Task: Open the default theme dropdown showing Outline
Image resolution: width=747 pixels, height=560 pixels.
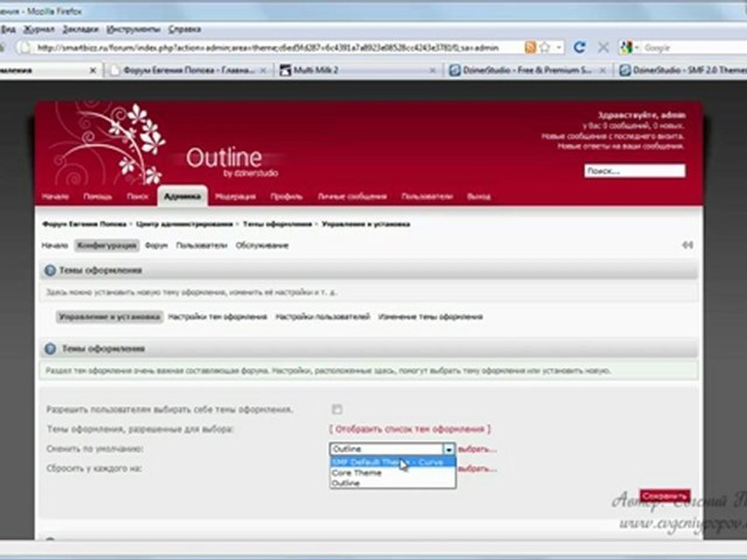Action: pyautogui.click(x=392, y=449)
